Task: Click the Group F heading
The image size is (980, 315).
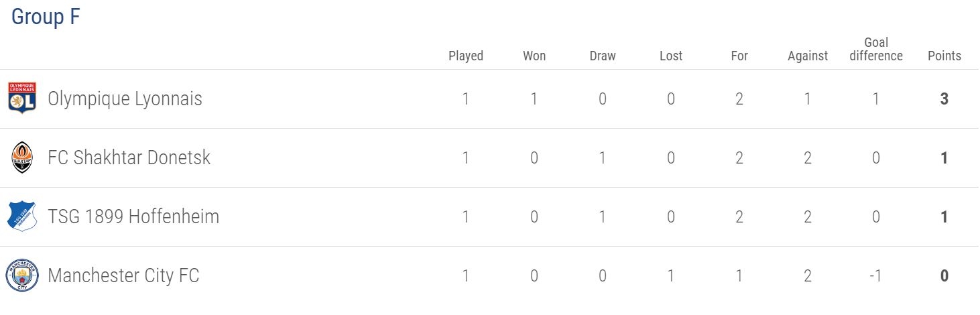Action: click(x=46, y=17)
